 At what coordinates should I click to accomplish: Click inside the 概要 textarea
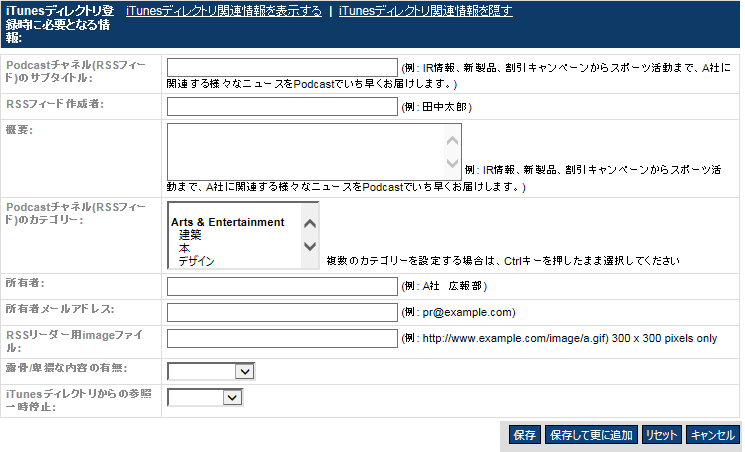tap(306, 152)
